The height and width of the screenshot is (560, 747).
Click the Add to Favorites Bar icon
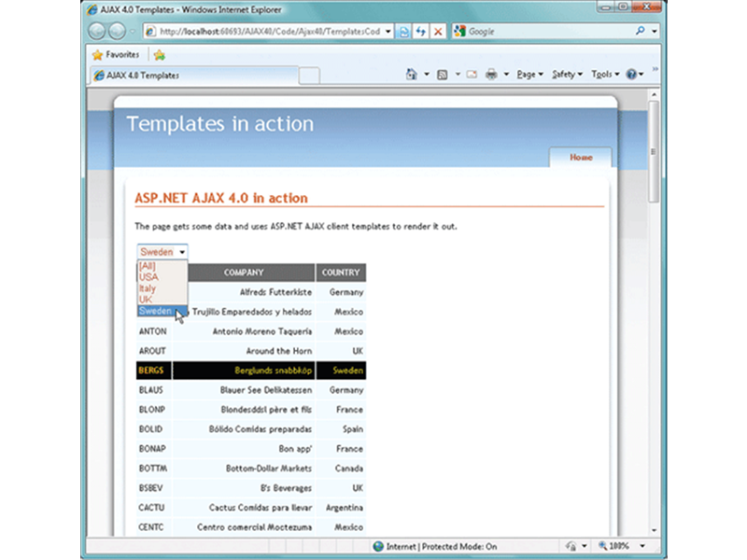[159, 55]
